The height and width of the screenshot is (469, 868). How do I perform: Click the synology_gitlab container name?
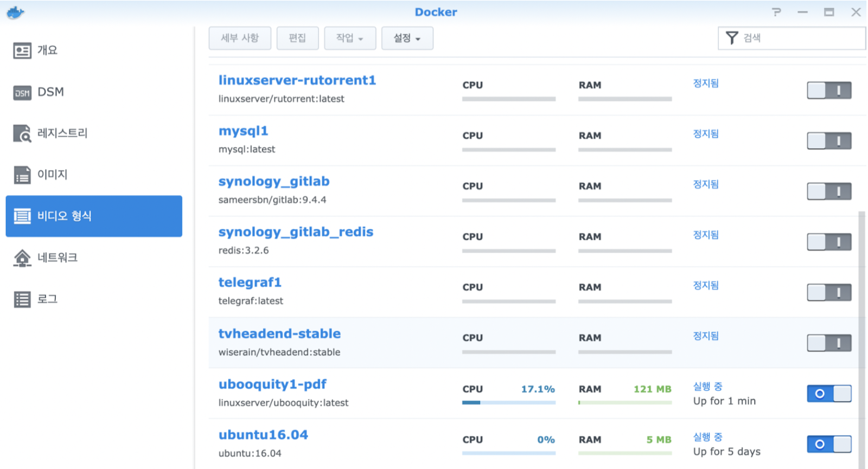pyautogui.click(x=274, y=182)
